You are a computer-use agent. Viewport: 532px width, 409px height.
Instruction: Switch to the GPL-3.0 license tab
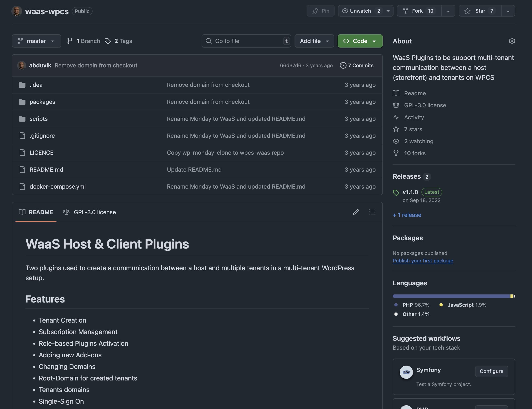[x=89, y=212]
